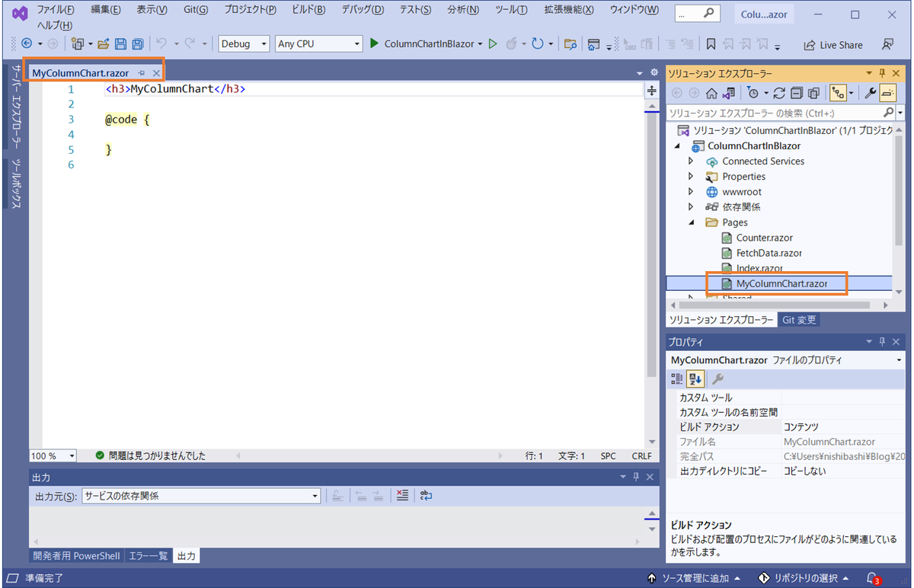Toggle the file nesting icon in Solution Explorer
Viewport: 914px width, 588px height.
click(x=838, y=93)
